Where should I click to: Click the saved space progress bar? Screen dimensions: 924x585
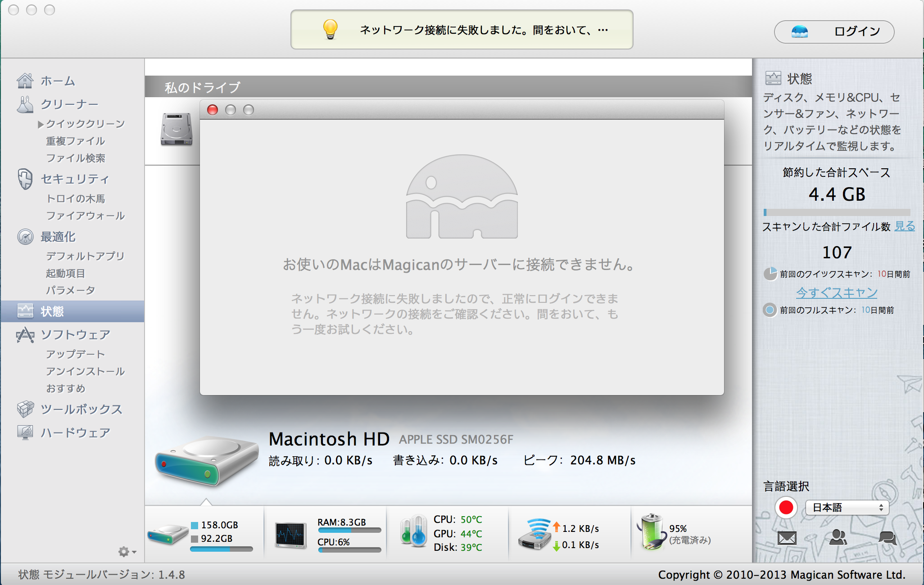(x=837, y=212)
